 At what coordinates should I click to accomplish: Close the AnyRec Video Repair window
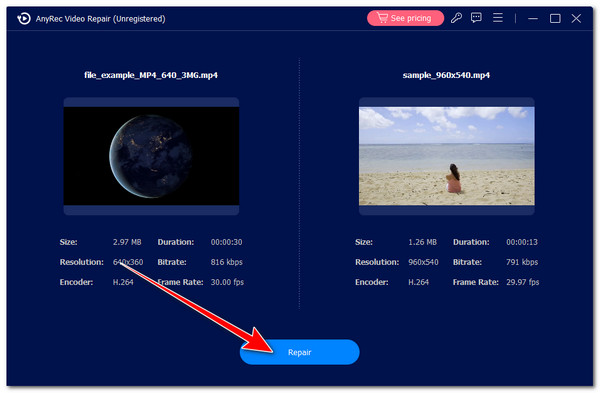576,18
